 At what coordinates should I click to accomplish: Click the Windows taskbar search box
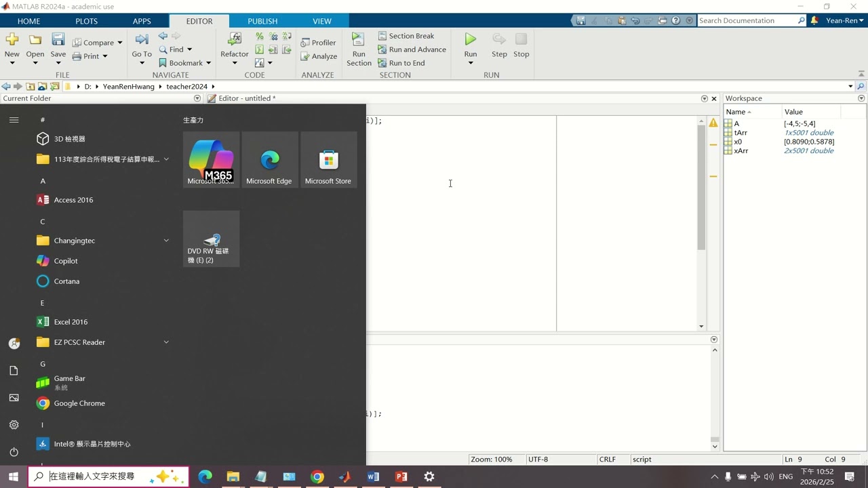pyautogui.click(x=108, y=476)
